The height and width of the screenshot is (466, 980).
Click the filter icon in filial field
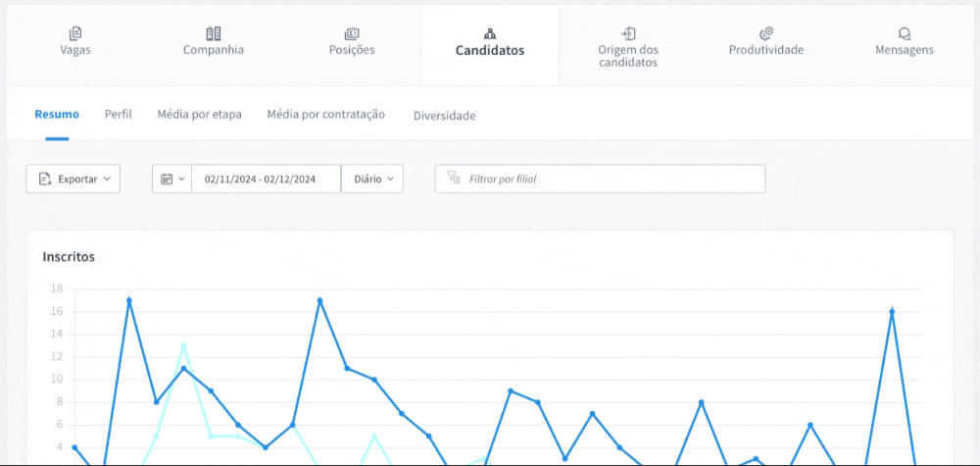(x=453, y=179)
